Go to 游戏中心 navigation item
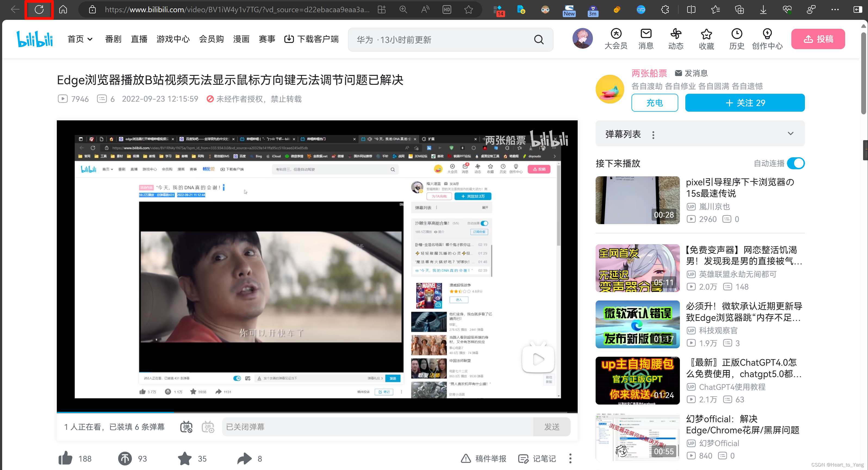Viewport: 868px width, 470px height. [173, 39]
